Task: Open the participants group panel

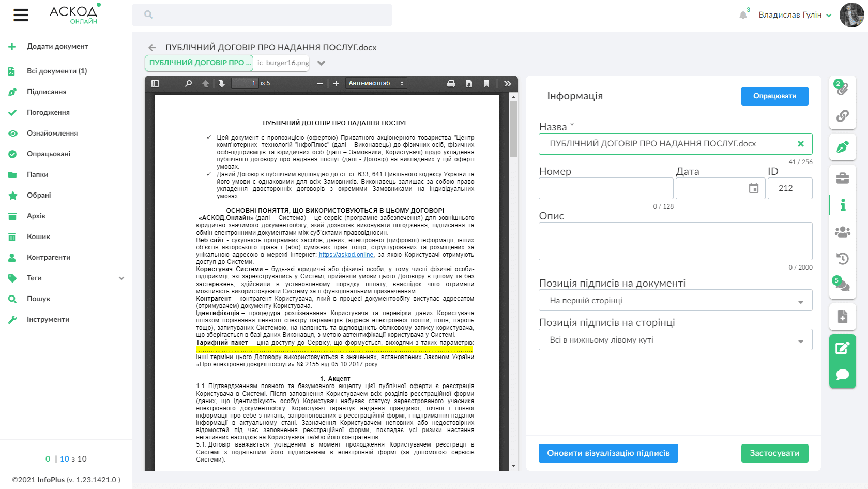Action: (x=842, y=232)
